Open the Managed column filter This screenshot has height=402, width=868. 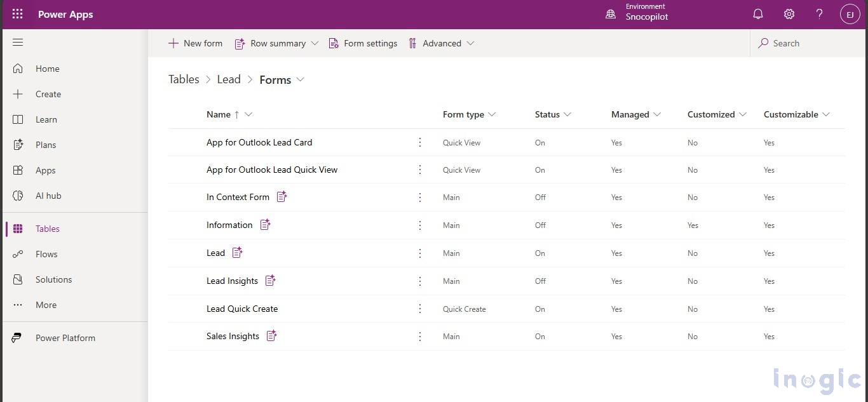[x=657, y=114]
